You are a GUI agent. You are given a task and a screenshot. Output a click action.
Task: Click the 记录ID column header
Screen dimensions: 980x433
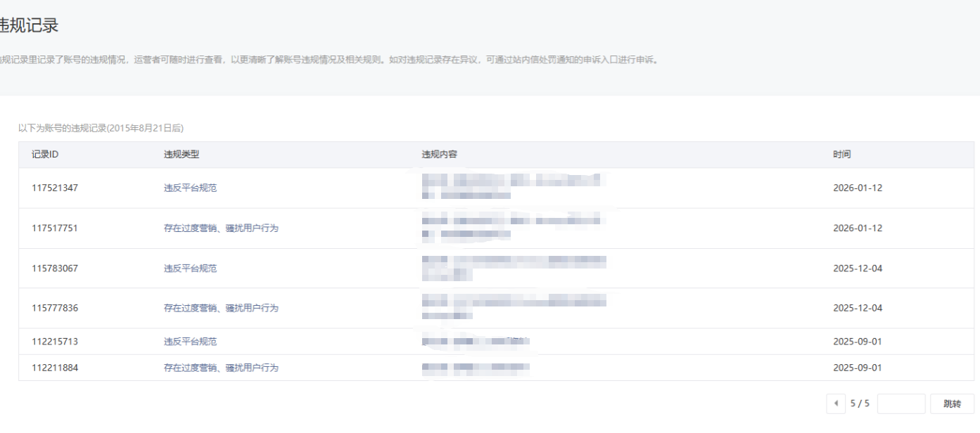(x=45, y=155)
